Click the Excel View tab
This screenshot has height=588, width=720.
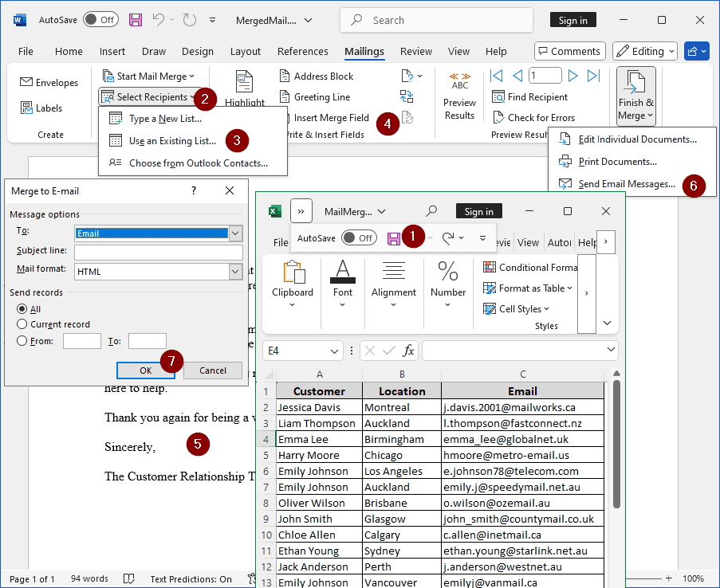528,242
